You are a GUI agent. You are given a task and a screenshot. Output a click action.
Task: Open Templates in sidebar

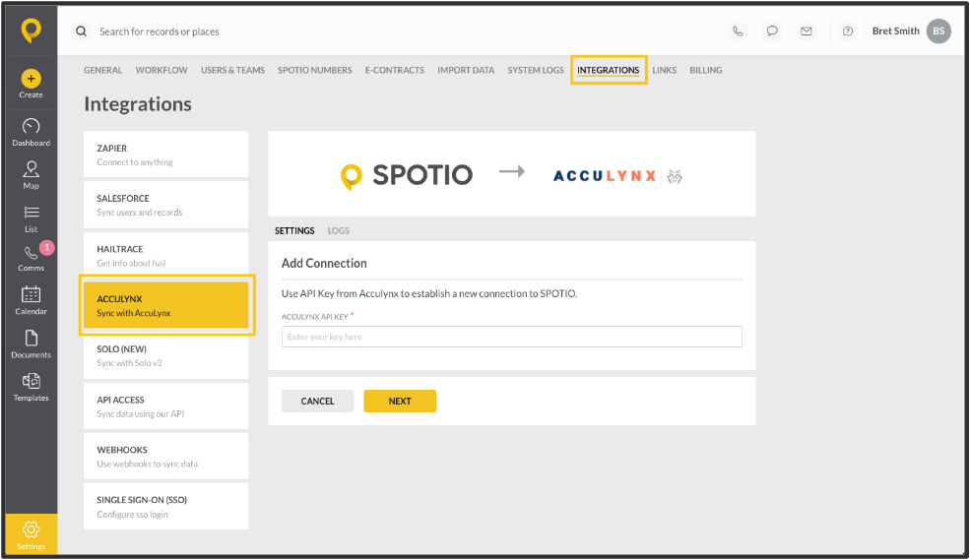tap(31, 388)
